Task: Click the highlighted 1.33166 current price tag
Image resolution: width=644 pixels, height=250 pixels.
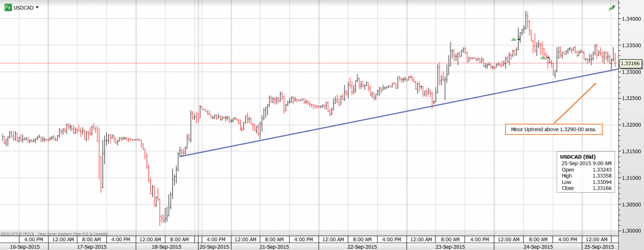Action: (630, 64)
